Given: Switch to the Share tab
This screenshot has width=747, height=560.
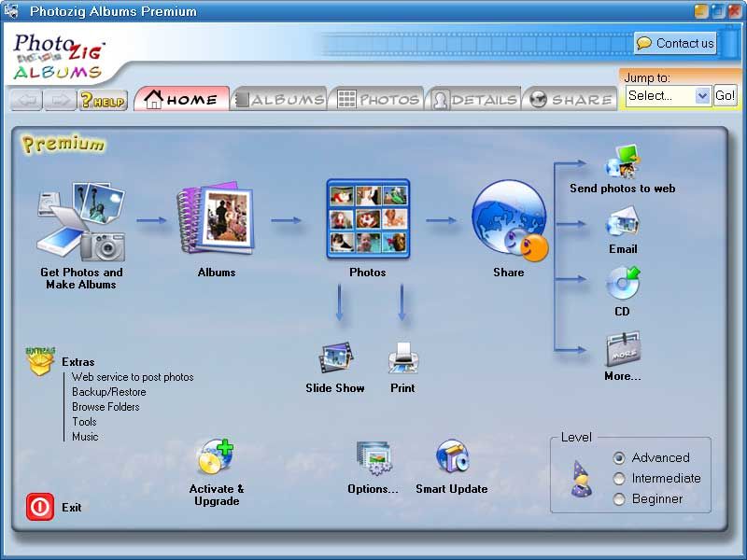Looking at the screenshot, I should tap(571, 99).
